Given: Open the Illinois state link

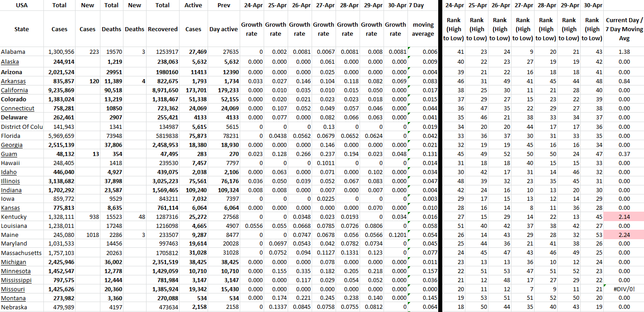Looking at the screenshot, I should pyautogui.click(x=10, y=181).
